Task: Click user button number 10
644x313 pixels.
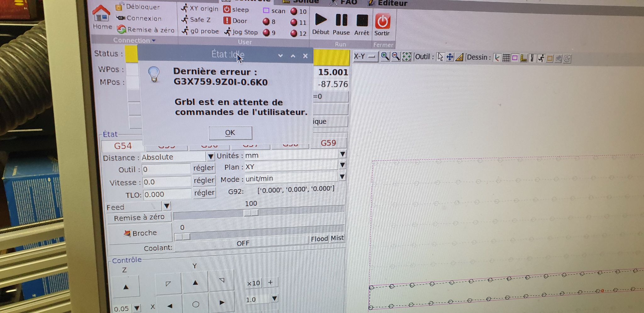Action: coord(298,12)
